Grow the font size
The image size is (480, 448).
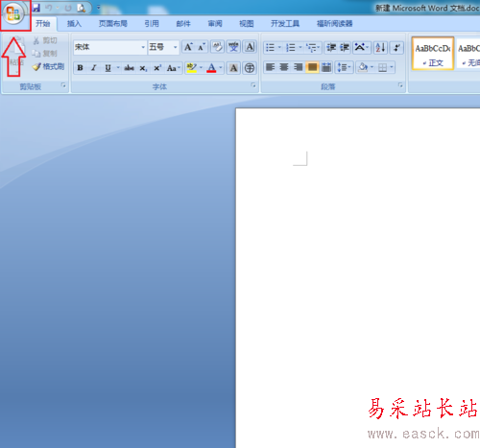tap(188, 47)
